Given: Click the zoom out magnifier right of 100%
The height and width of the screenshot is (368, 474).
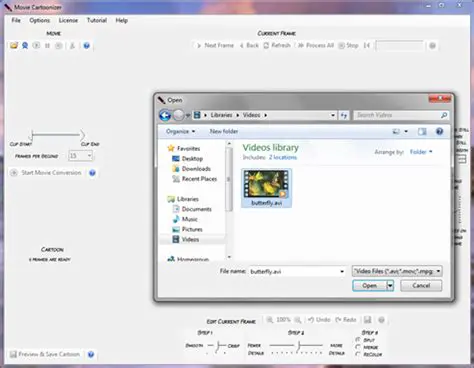Looking at the screenshot, I should click(x=298, y=320).
